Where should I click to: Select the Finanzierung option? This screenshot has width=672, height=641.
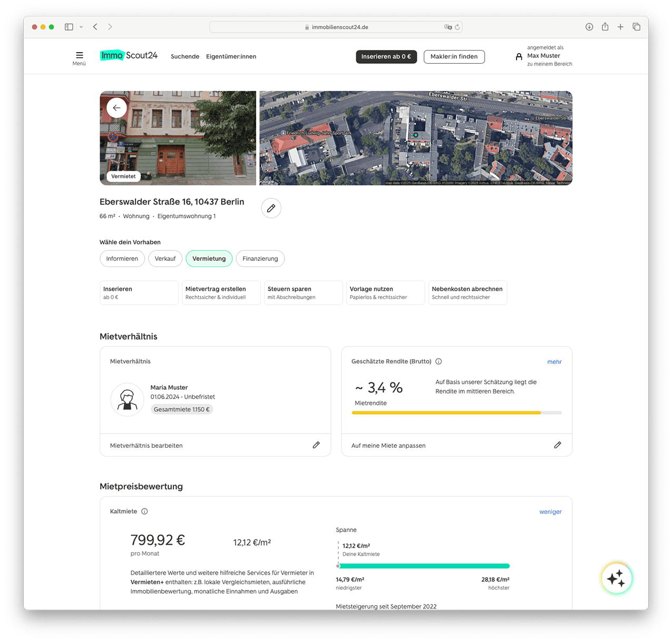click(x=260, y=259)
